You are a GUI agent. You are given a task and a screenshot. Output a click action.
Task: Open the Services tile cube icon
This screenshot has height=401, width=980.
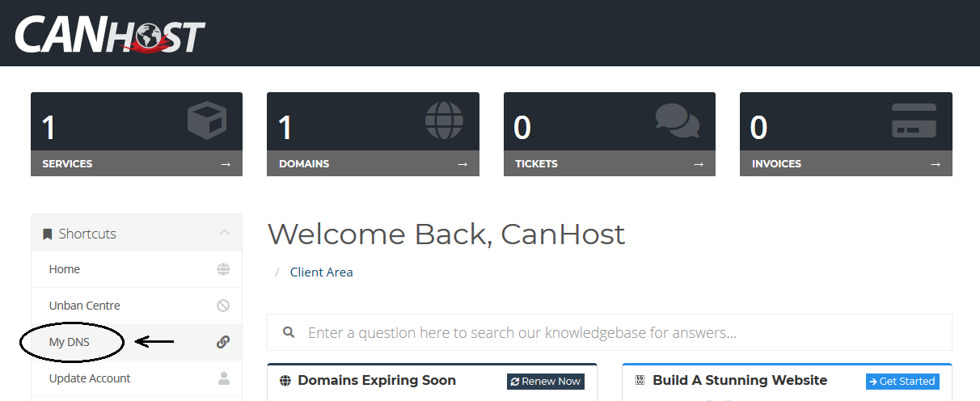pyautogui.click(x=207, y=121)
